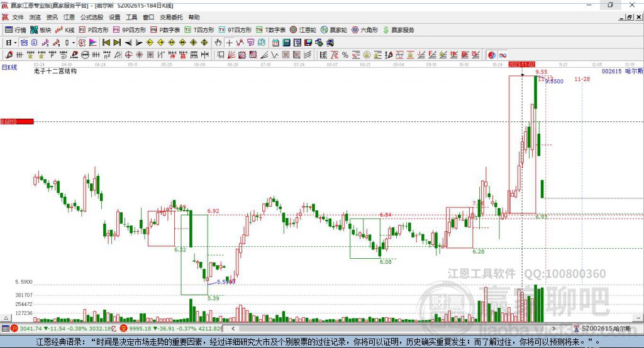Click the 老子十二宫结构 chart title
Image resolution: width=644 pixels, height=348 pixels.
point(55,71)
